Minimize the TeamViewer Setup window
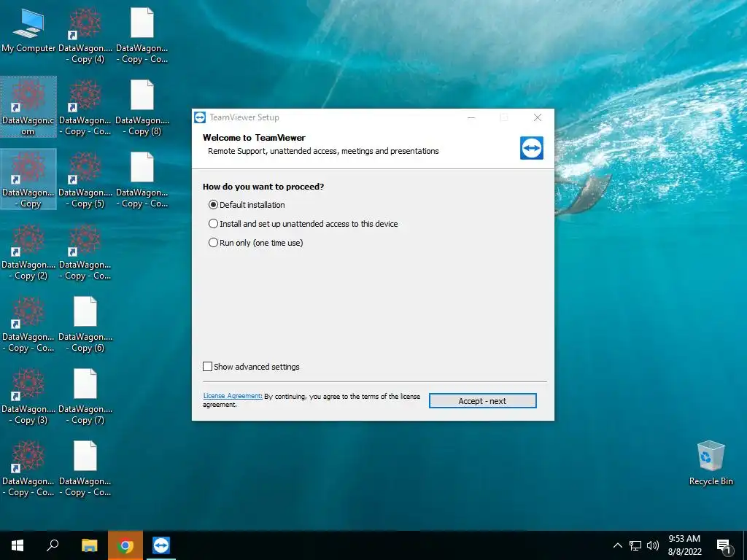747x560 pixels. (x=471, y=117)
